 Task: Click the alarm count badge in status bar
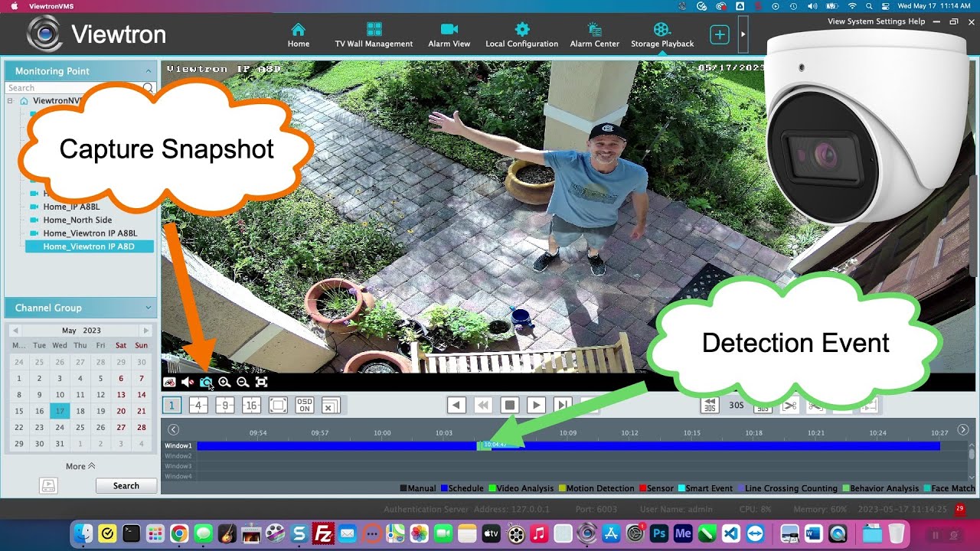(960, 509)
